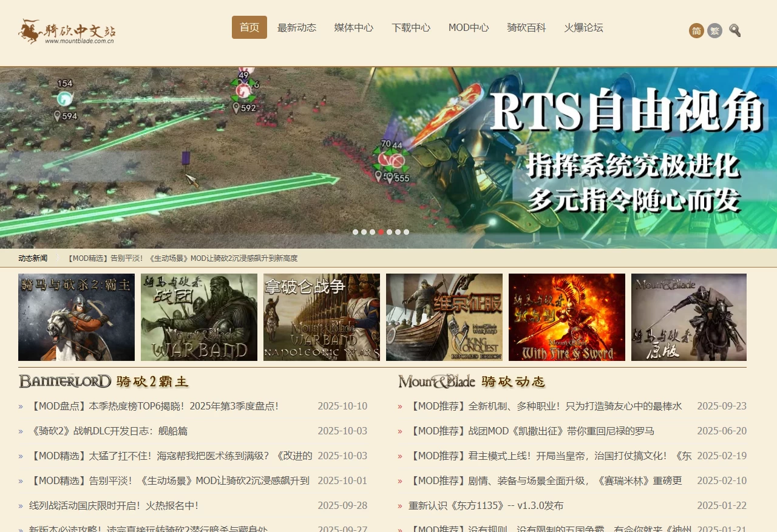Switch to Simplified Chinese (简) button
Viewport: 777px width, 532px height.
point(696,31)
